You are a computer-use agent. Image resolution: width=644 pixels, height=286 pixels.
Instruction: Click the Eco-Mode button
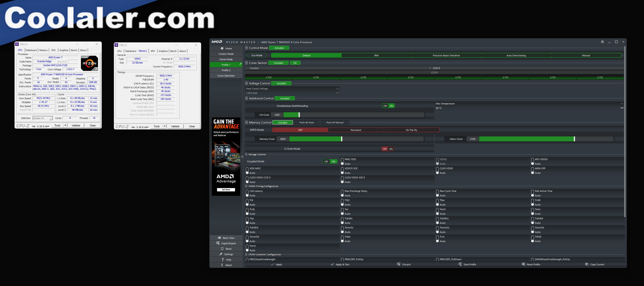tap(257, 55)
